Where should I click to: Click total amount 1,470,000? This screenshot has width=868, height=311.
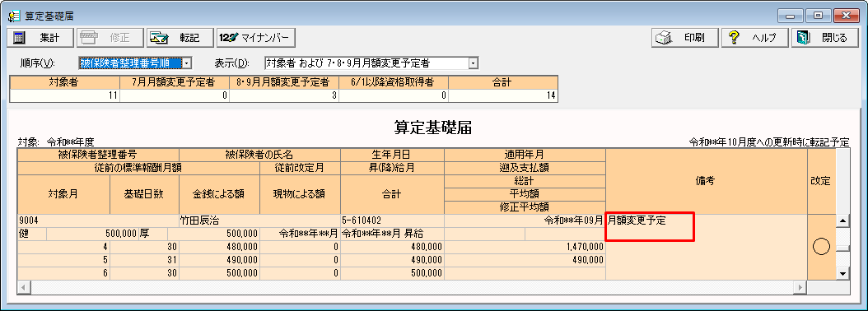pos(525,246)
